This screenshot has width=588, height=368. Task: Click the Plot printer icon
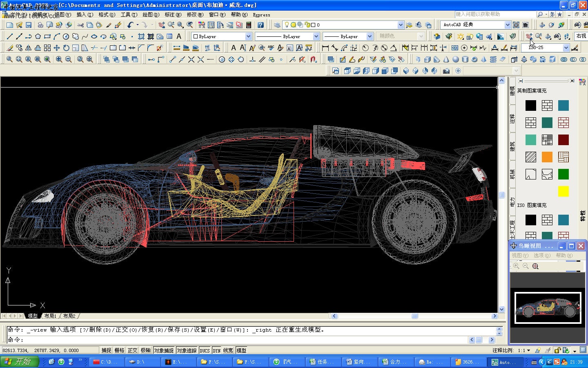40,25
